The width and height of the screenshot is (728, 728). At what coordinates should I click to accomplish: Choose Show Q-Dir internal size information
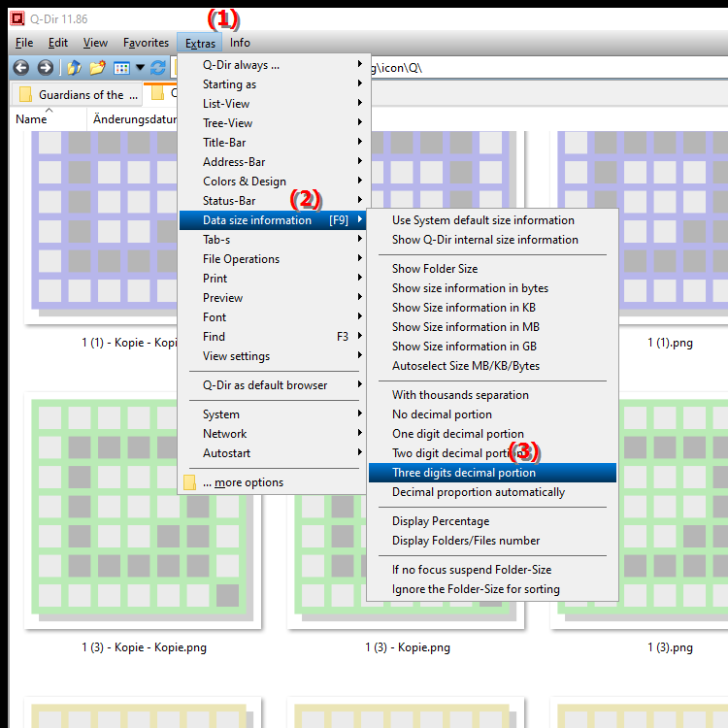[x=492, y=240]
